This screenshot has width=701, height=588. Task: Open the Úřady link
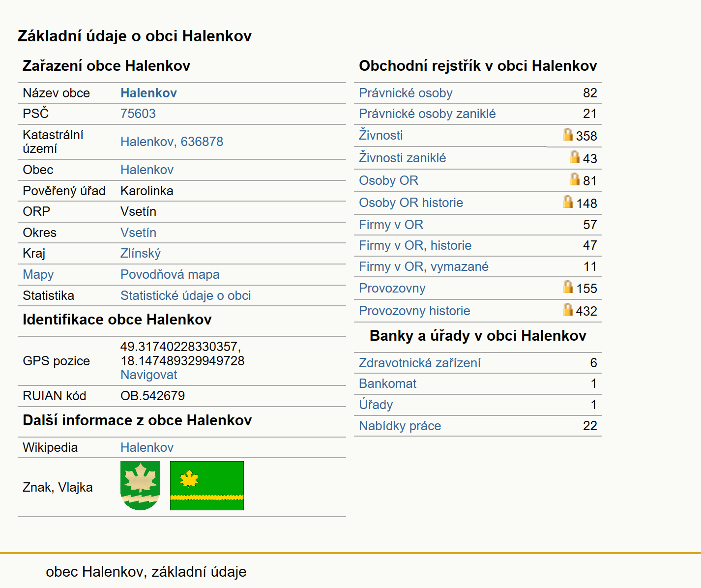(376, 405)
